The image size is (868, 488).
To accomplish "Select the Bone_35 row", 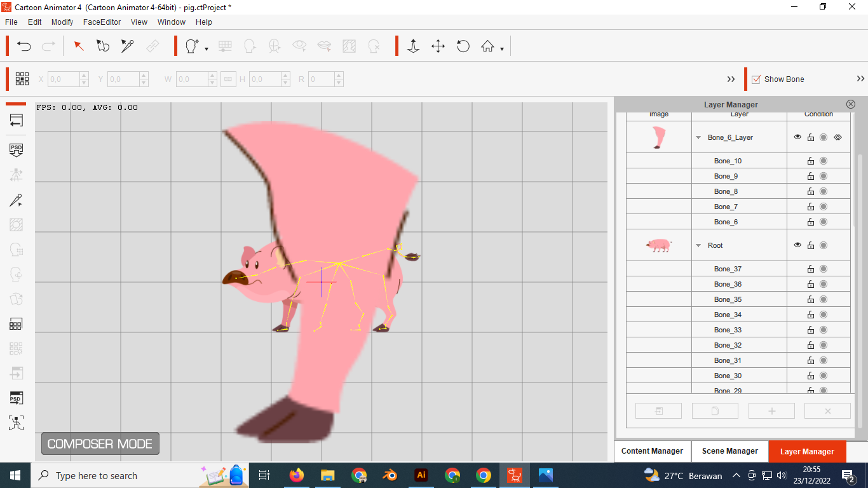I will [738, 299].
